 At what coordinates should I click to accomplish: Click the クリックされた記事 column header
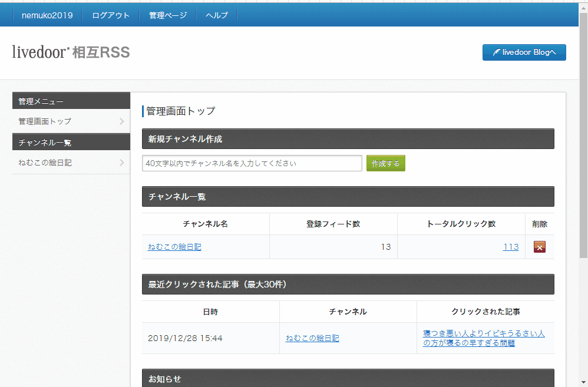pos(485,312)
